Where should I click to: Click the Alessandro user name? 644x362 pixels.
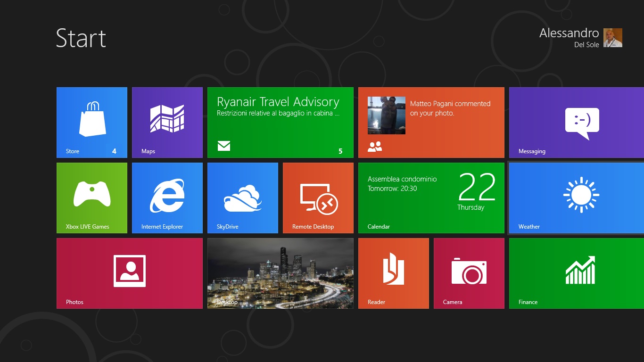(x=569, y=33)
